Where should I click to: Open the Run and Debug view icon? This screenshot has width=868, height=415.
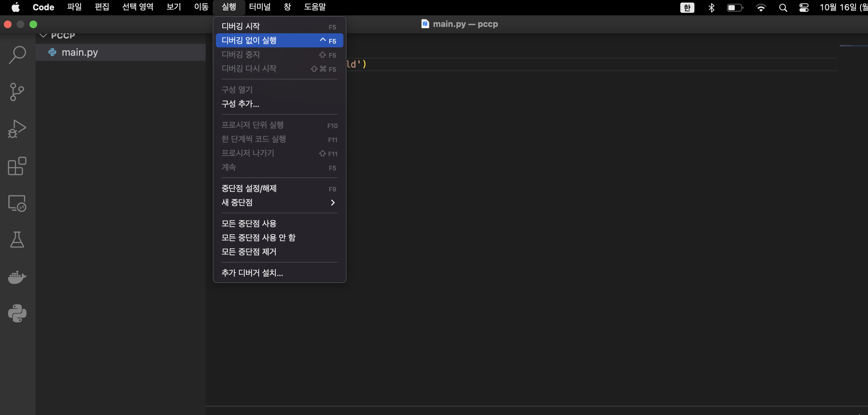tap(17, 129)
